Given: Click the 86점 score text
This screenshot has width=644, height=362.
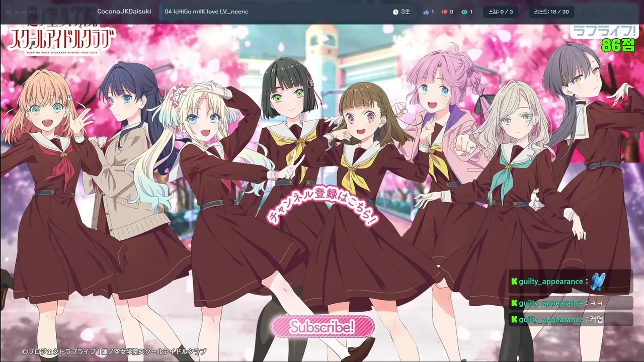Looking at the screenshot, I should click(619, 45).
